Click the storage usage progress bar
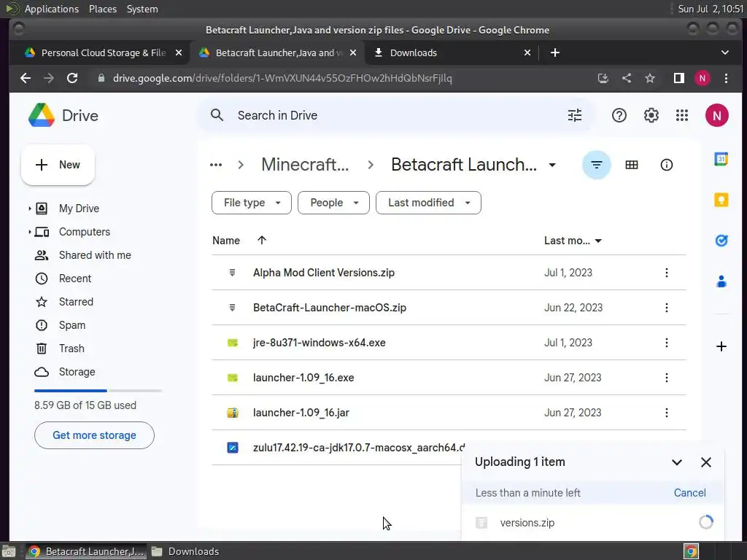The width and height of the screenshot is (747, 560). pos(98,391)
